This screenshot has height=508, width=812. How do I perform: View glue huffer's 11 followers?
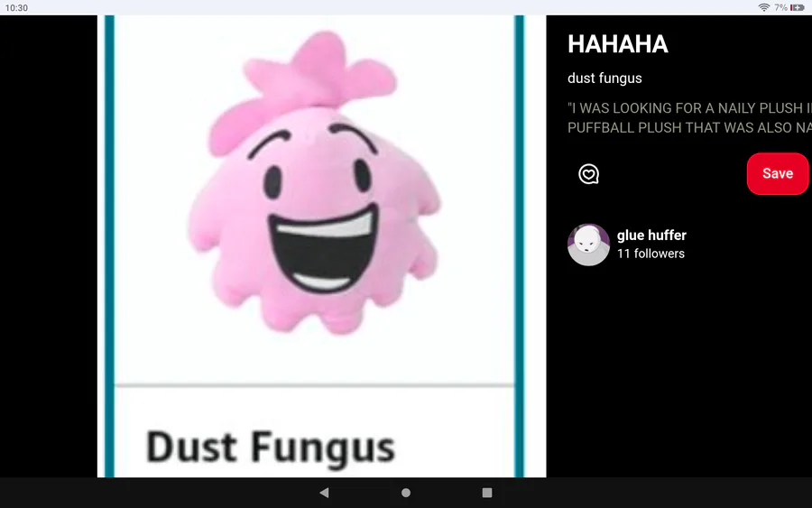pos(651,254)
